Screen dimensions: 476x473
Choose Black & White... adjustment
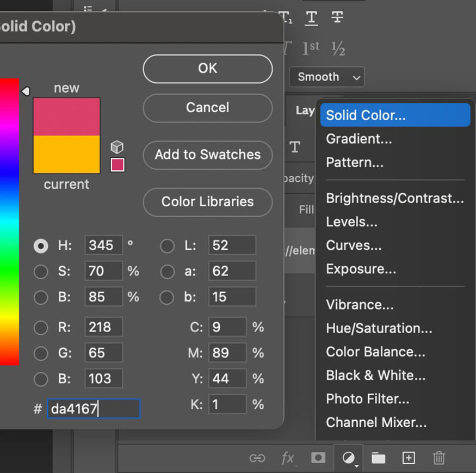click(x=395, y=375)
